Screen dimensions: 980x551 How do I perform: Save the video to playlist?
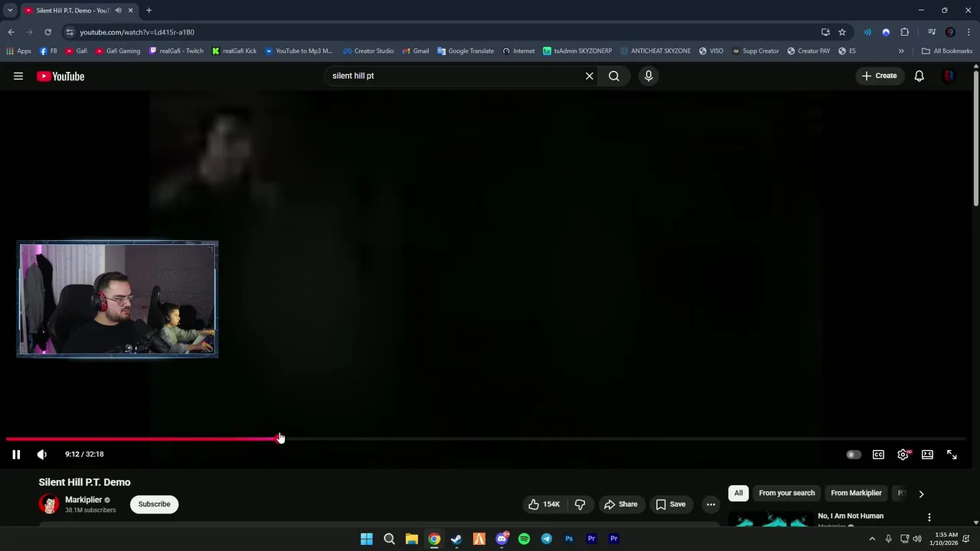pyautogui.click(x=670, y=504)
